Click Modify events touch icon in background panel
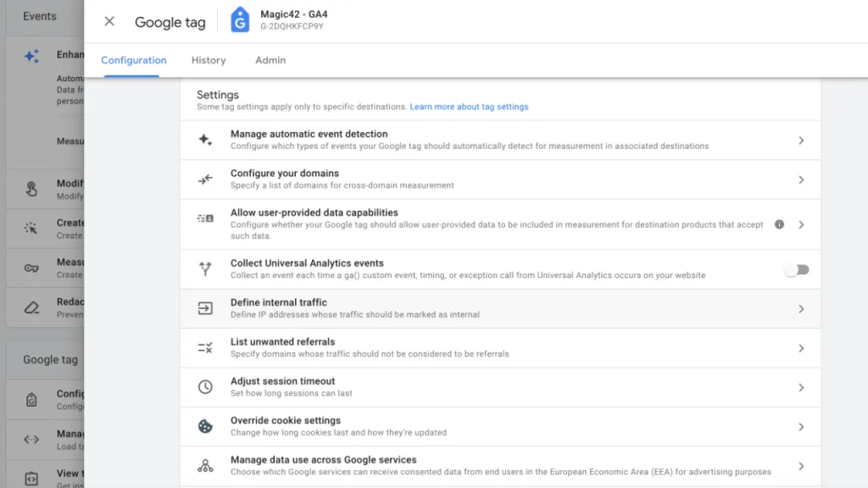The image size is (868, 488). pos(31,189)
